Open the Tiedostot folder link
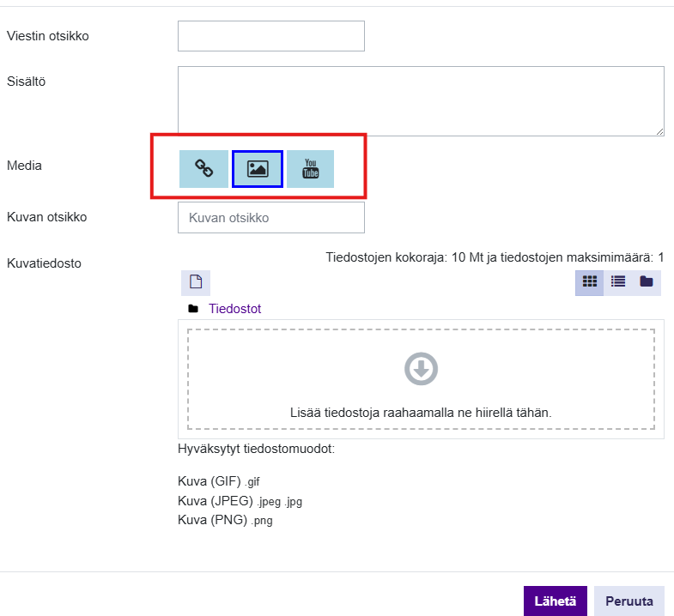The height and width of the screenshot is (616, 674). (234, 309)
